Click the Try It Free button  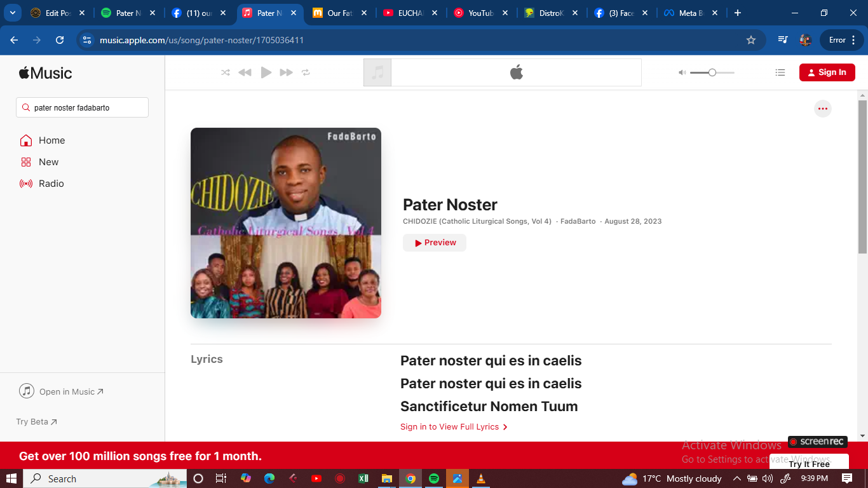tap(809, 464)
